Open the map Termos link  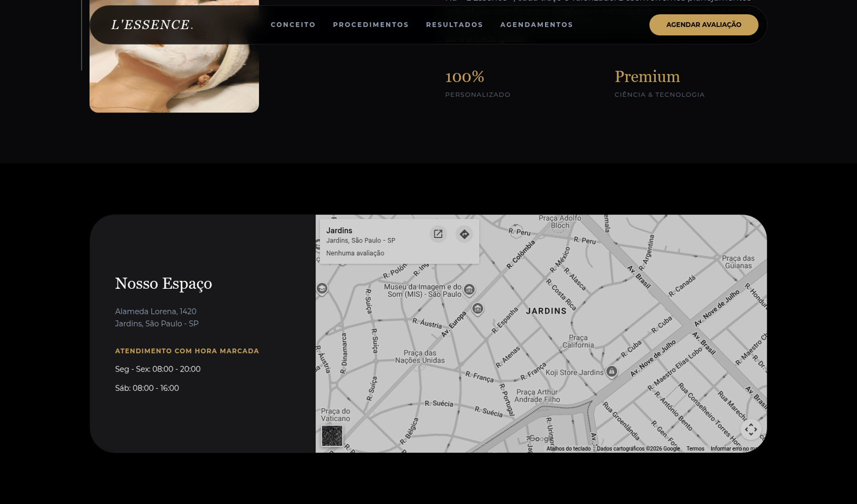(695, 449)
